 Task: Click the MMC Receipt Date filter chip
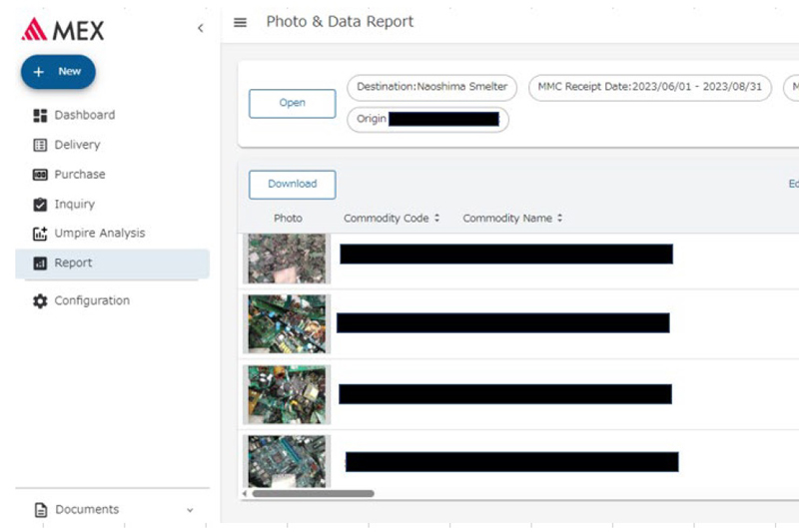coord(649,87)
